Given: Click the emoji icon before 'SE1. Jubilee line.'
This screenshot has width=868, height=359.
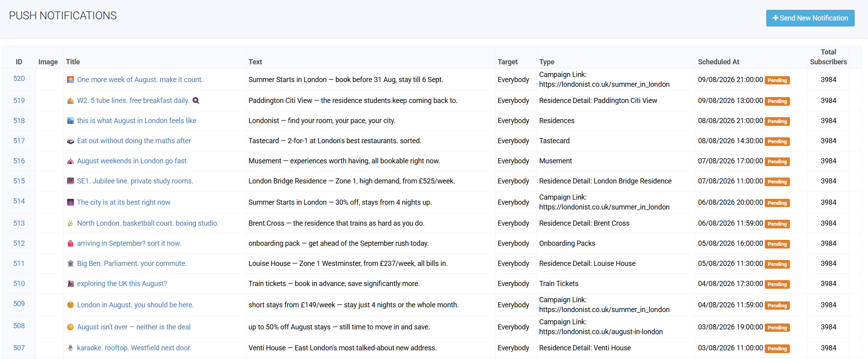Looking at the screenshot, I should click(71, 181).
